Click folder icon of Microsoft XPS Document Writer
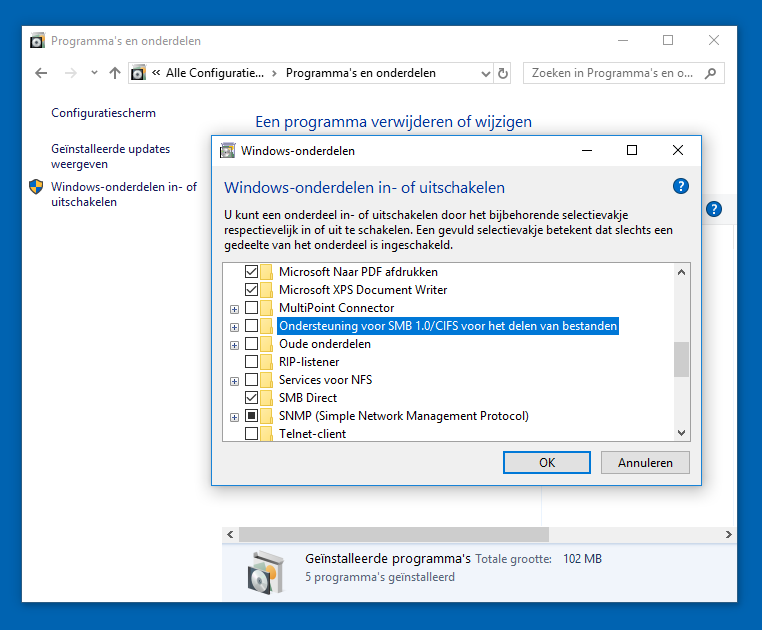 pyautogui.click(x=266, y=289)
